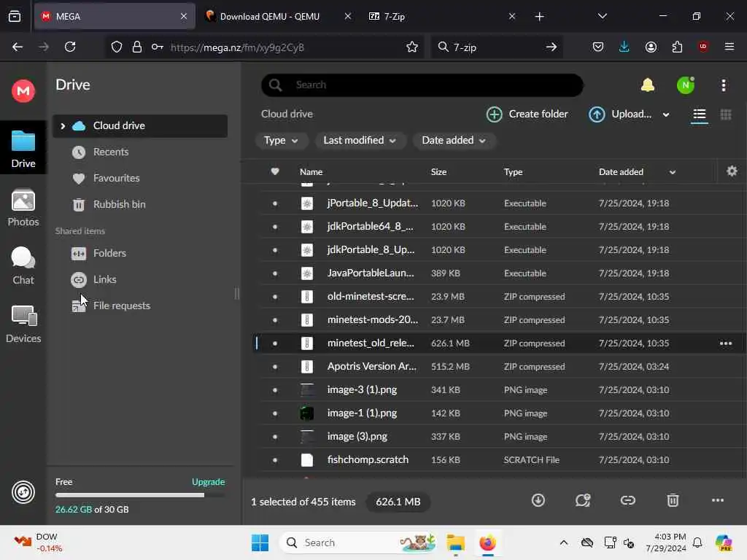
Task: Click the Upgrade storage link
Action: (x=208, y=482)
